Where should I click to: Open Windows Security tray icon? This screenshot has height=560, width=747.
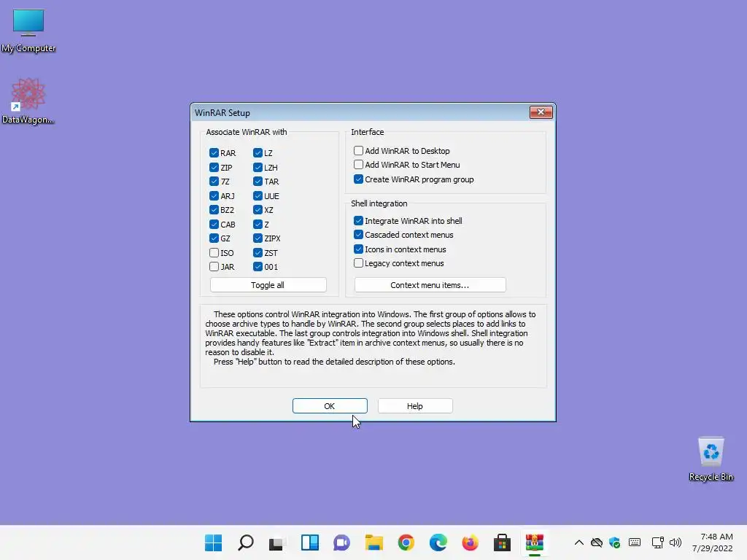(614, 542)
